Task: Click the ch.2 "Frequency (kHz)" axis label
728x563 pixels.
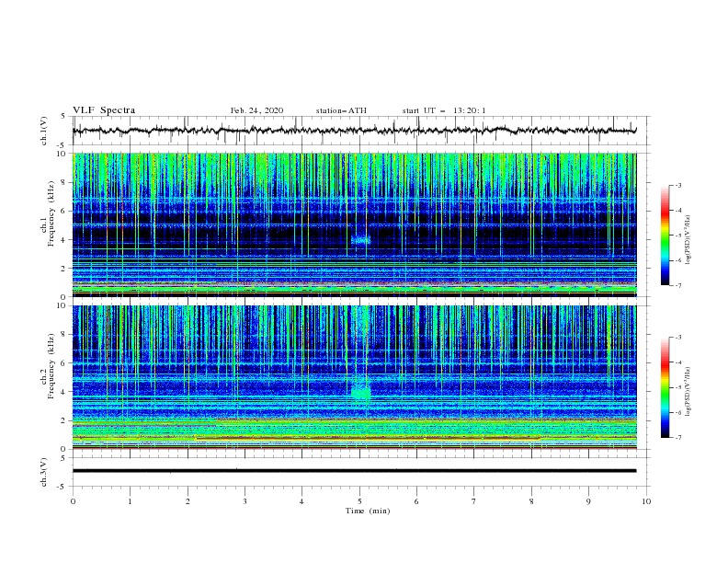Action: [x=51, y=366]
